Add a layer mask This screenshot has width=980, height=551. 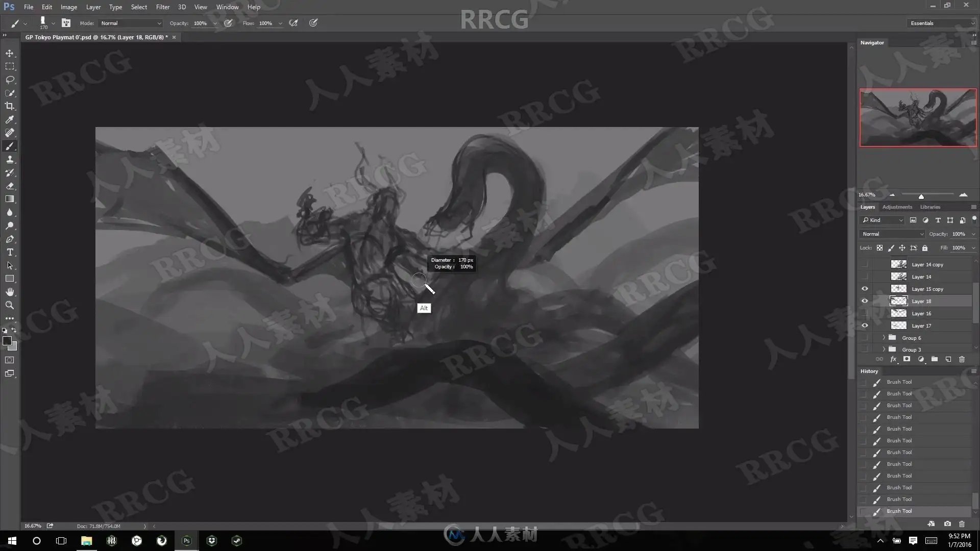906,359
